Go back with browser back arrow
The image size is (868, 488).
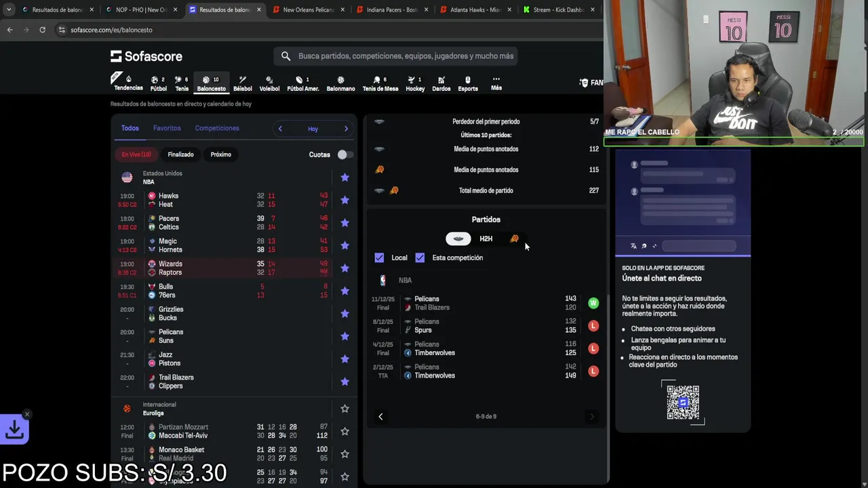coord(9,30)
